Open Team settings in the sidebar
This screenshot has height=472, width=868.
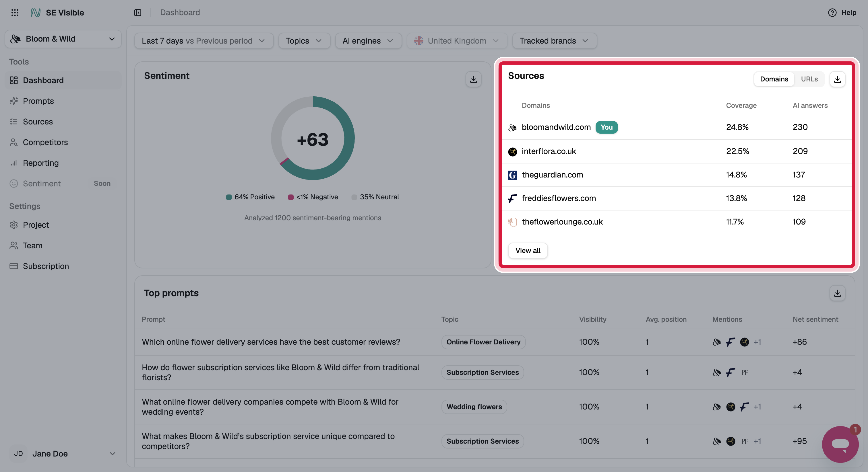pyautogui.click(x=63, y=246)
